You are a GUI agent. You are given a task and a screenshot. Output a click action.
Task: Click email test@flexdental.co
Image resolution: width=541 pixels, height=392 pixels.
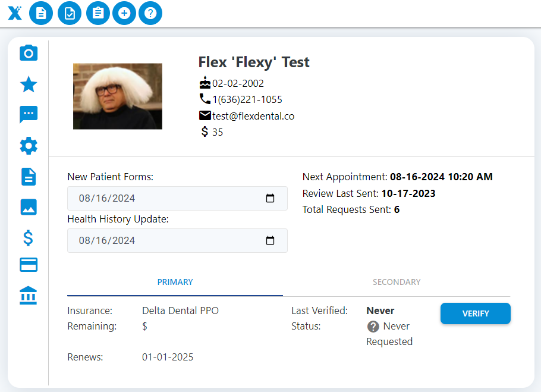coord(253,116)
